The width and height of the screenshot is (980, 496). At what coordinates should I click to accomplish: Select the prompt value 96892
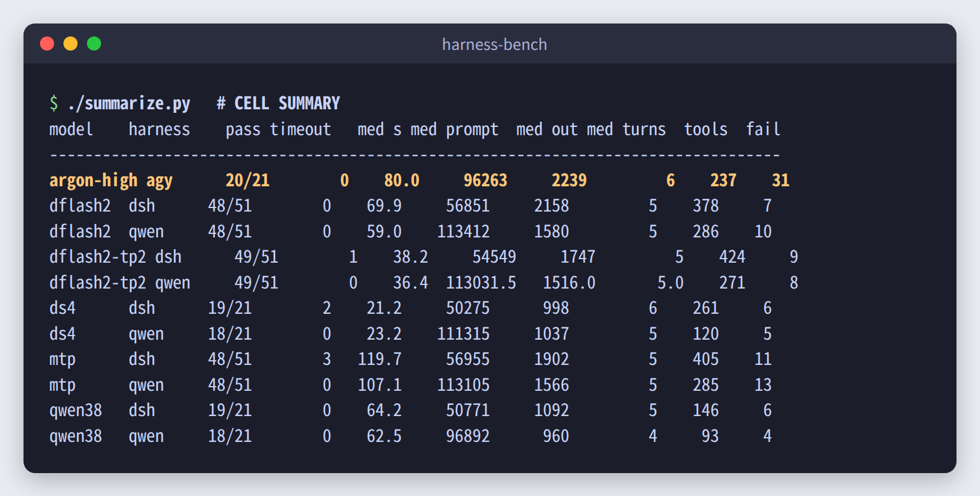point(468,436)
